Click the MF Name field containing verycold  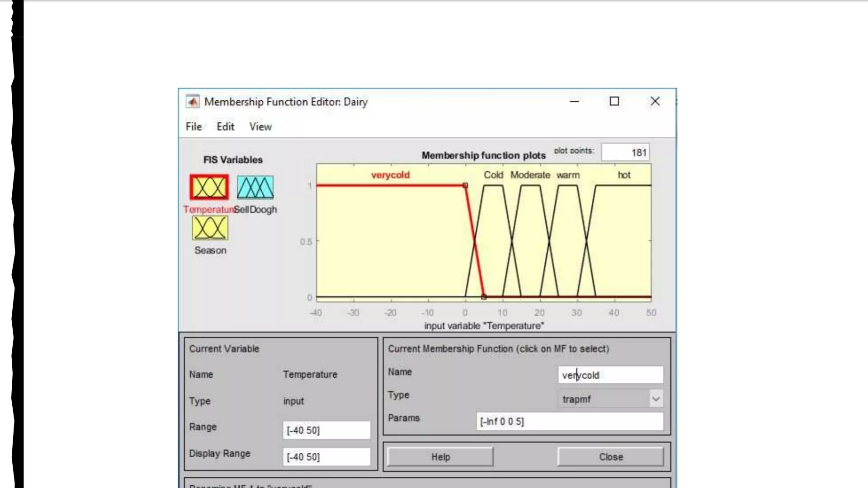(610, 375)
